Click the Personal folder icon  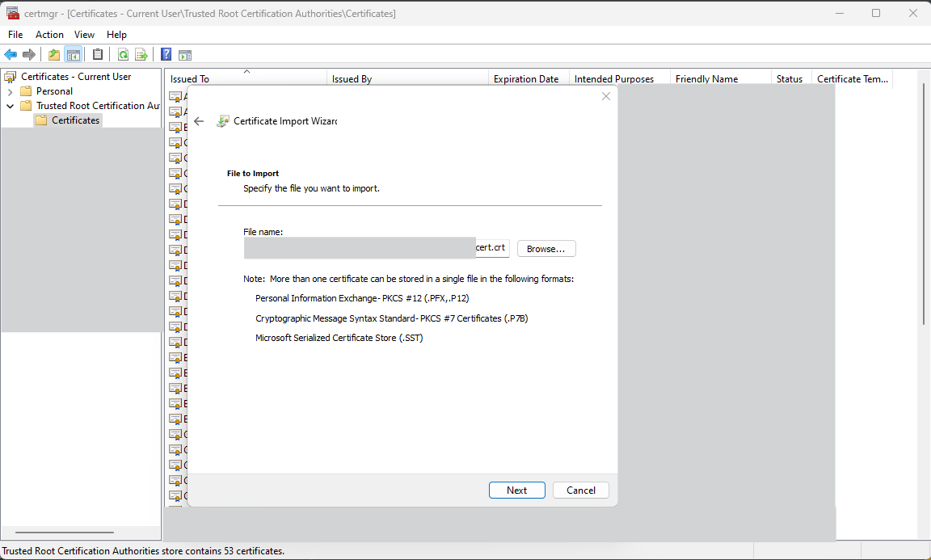point(26,91)
